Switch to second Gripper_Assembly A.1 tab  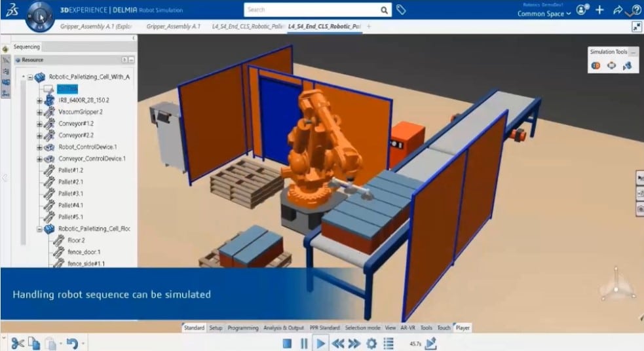pos(174,26)
